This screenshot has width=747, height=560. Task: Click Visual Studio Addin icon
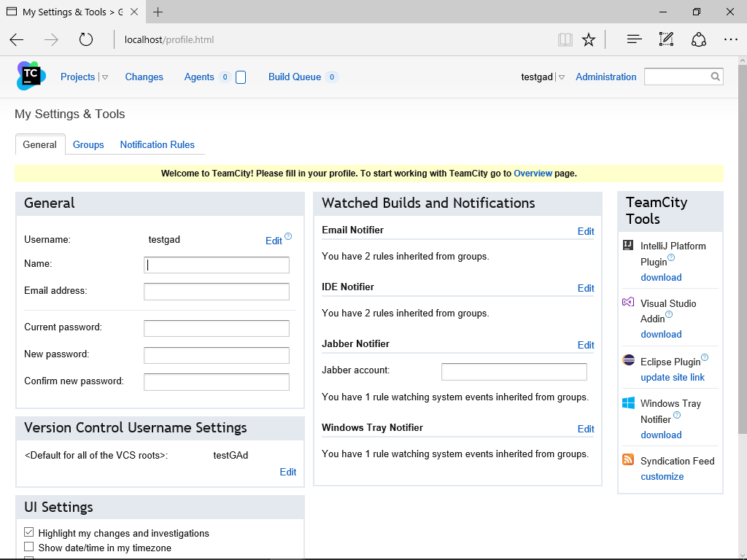(628, 302)
